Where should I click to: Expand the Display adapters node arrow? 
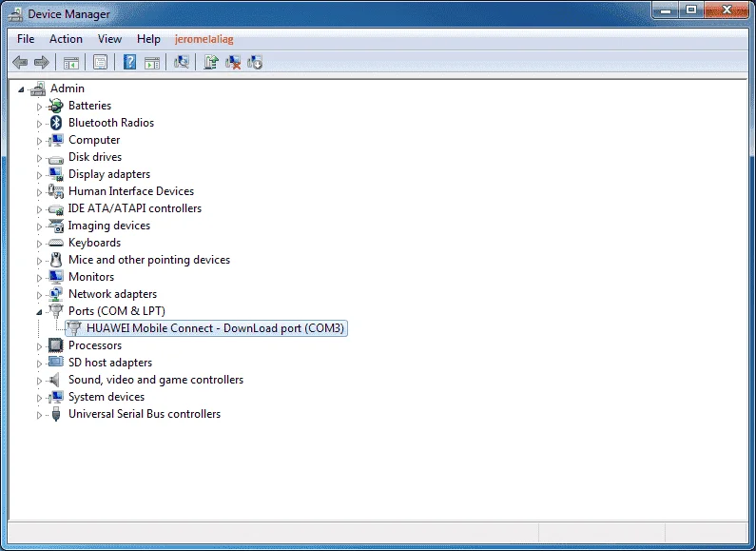coord(39,175)
